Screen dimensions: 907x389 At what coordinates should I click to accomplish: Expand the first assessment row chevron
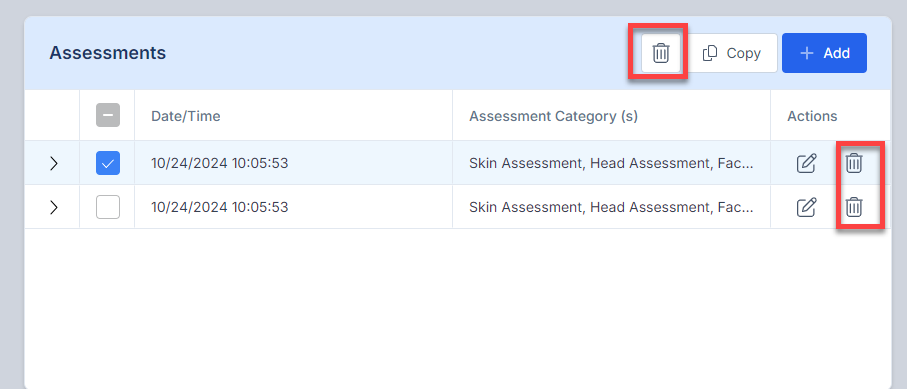coord(54,163)
